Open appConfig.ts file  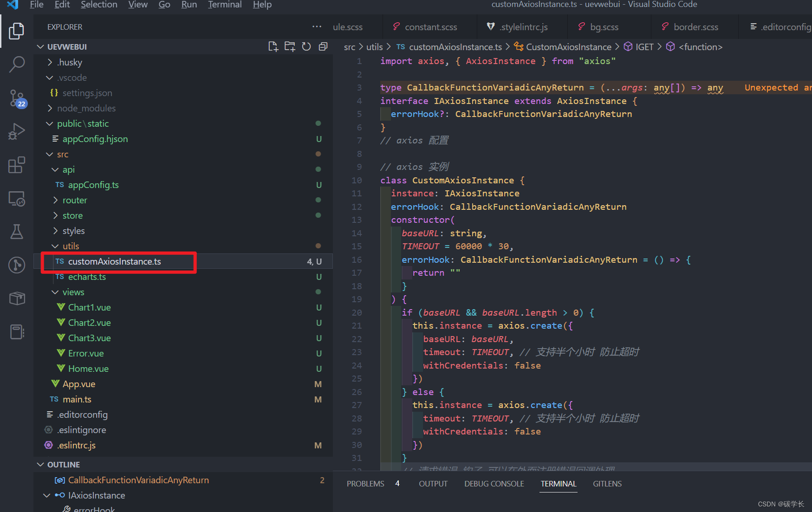pyautogui.click(x=183, y=185)
